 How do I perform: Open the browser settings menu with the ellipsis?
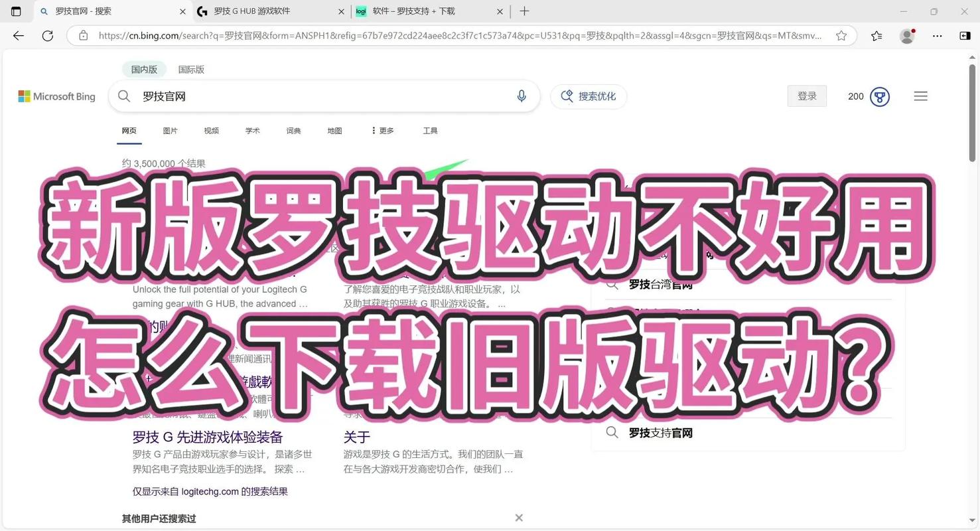pyautogui.click(x=937, y=36)
